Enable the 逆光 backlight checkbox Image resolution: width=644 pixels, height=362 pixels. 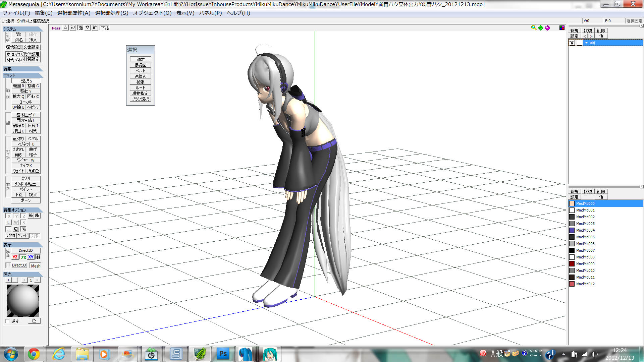tap(8, 321)
